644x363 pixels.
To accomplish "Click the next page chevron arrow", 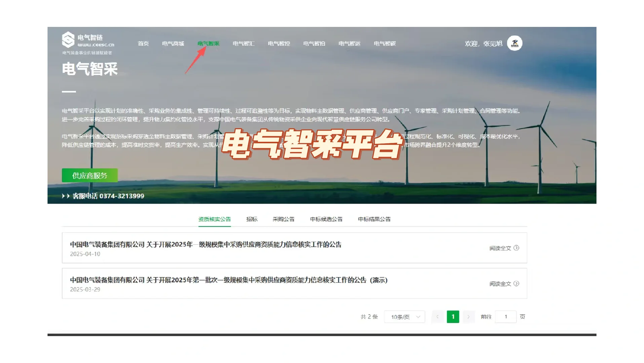I will 468,317.
